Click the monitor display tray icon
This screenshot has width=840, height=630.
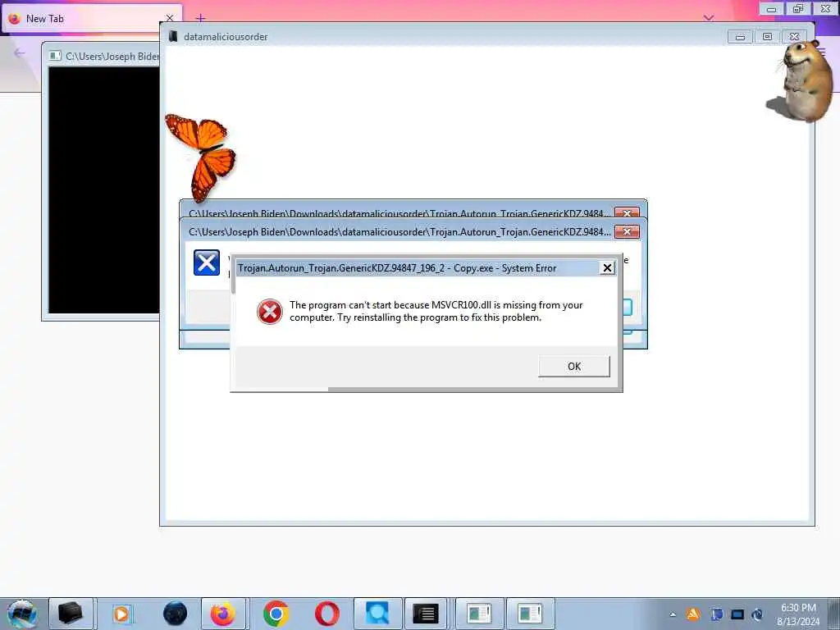pyautogui.click(x=737, y=614)
